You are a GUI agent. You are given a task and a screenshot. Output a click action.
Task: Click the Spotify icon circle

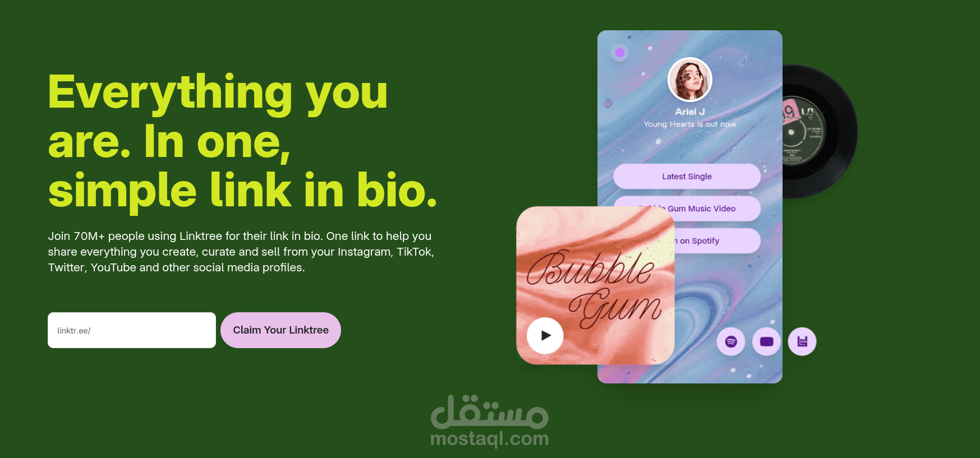coord(731,341)
